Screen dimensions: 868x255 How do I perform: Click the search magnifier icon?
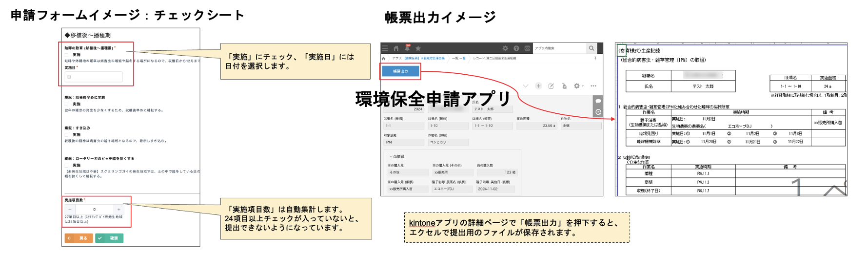[x=592, y=48]
